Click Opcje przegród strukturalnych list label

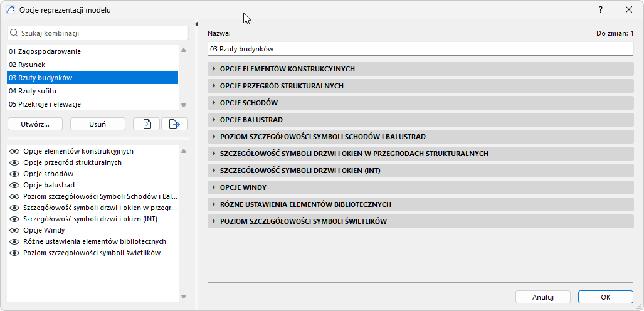coord(72,162)
